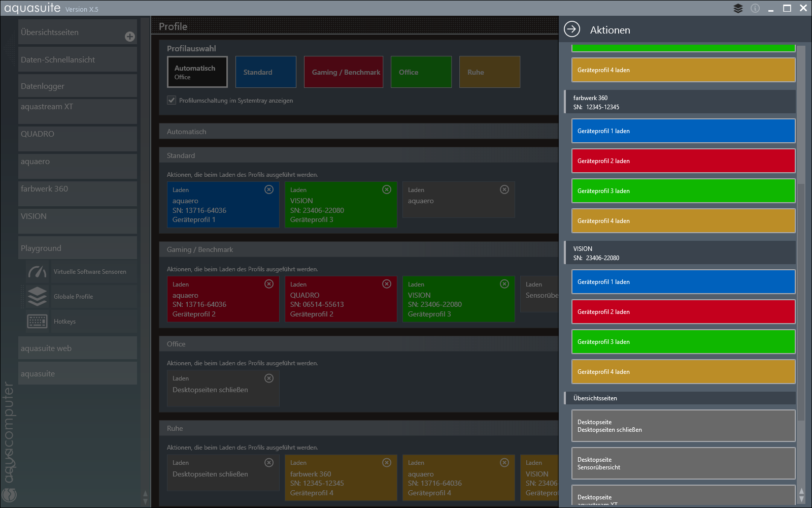Screen dimensions: 812x508
Task: Collapse Übersichtsseiten group in Aktionen panel
Action: point(680,398)
